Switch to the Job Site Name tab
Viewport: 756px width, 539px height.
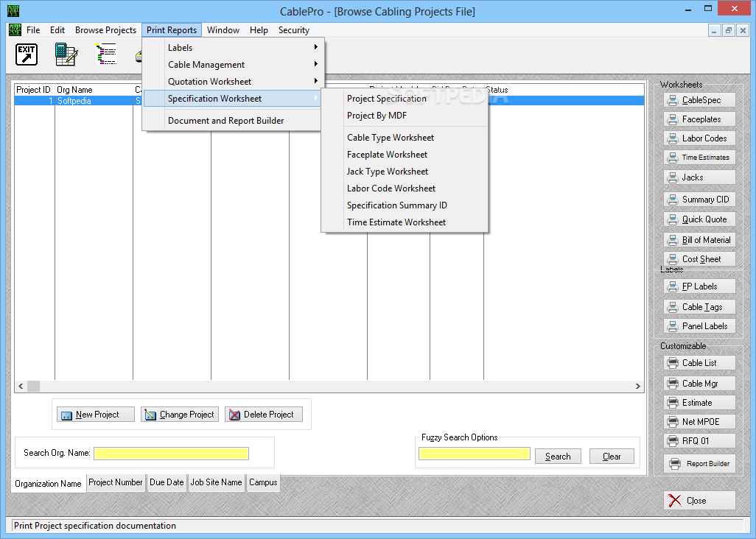tap(216, 482)
